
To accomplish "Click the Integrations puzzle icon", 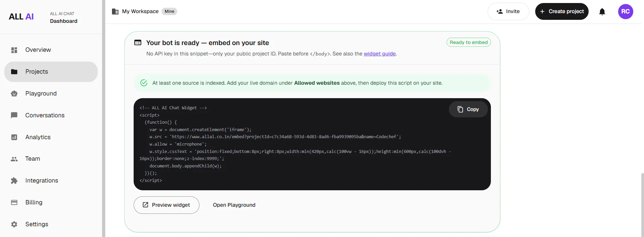I will pos(14,181).
